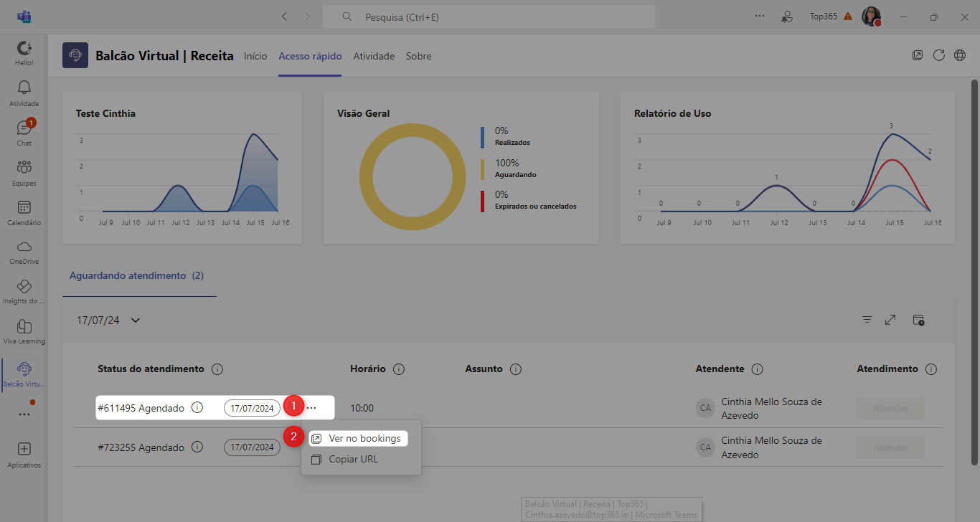Open Equipes in the left sidebar
Image resolution: width=980 pixels, height=522 pixels.
24,173
